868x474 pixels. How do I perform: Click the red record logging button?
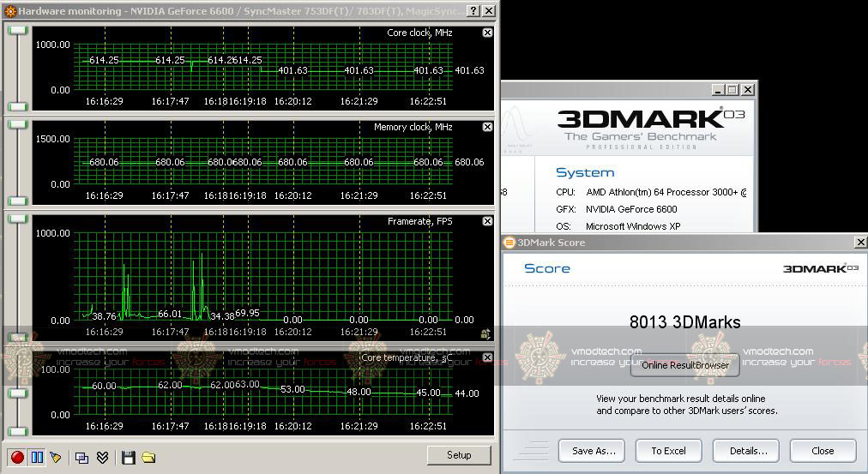tap(17, 457)
